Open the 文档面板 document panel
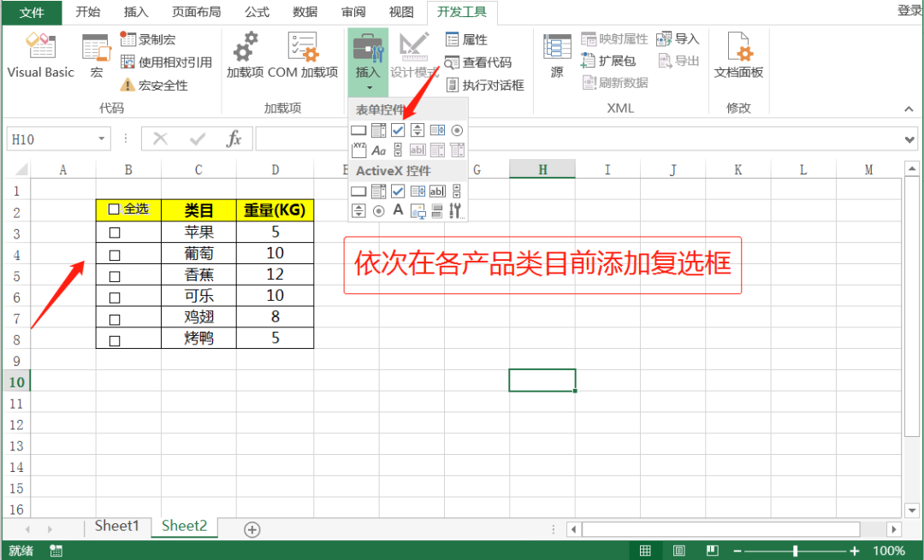The image size is (924, 560). (738, 57)
